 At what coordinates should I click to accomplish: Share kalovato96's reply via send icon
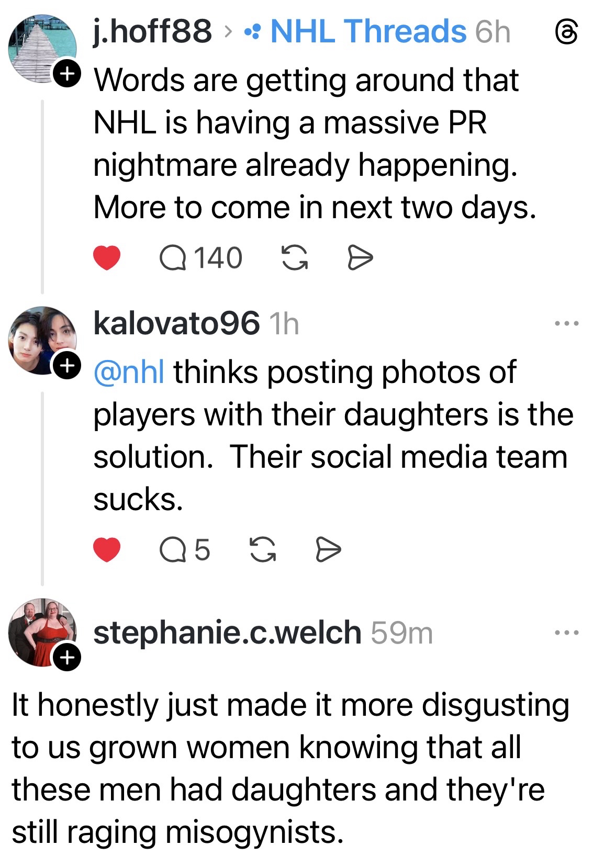328,550
